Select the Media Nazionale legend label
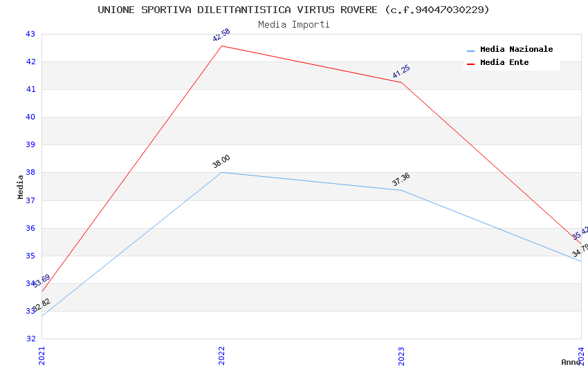 (516, 50)
